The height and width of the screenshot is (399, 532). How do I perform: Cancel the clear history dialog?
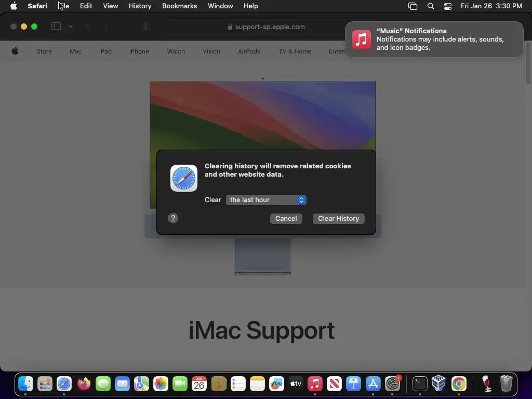click(x=286, y=219)
